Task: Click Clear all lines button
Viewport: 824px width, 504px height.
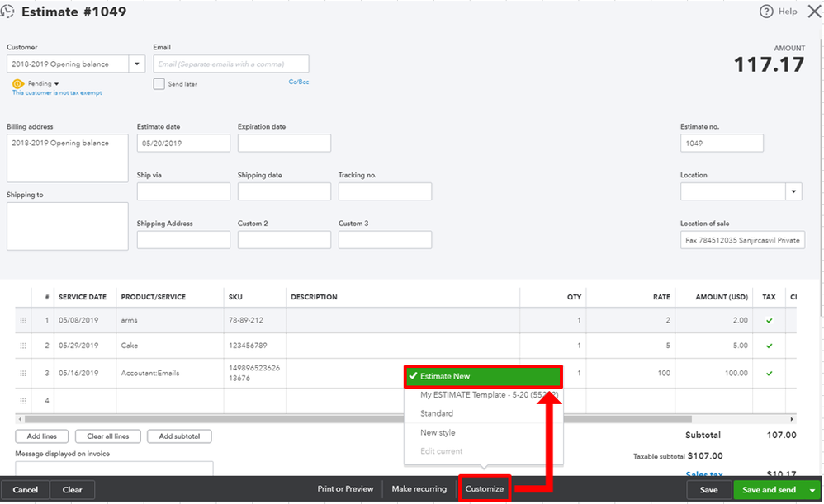Action: click(107, 436)
